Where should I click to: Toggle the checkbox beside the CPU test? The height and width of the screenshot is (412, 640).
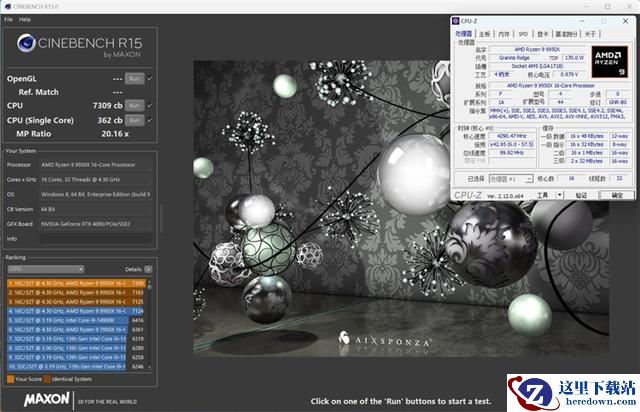150,105
